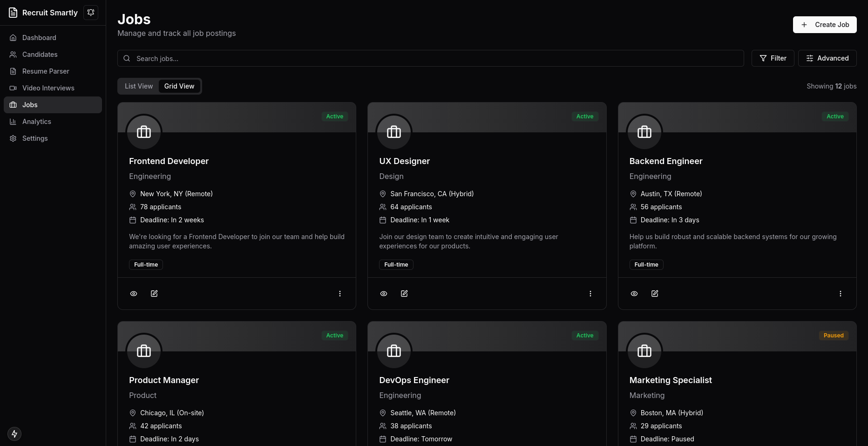Screen dimensions: 868x446
Task: Open the Product Manager job title
Action: click(x=164, y=380)
